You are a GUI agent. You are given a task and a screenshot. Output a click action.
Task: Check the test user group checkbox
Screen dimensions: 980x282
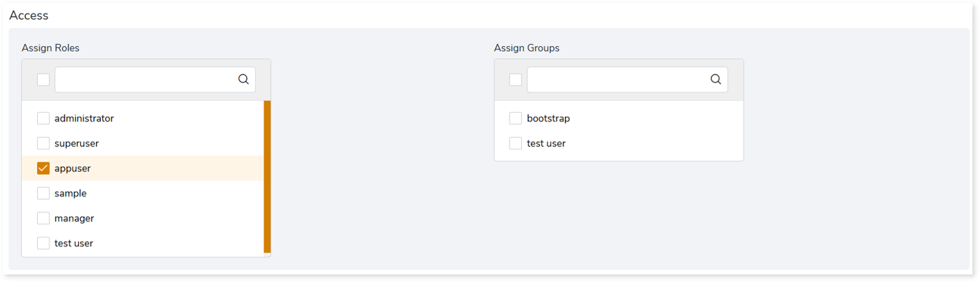pyautogui.click(x=516, y=143)
